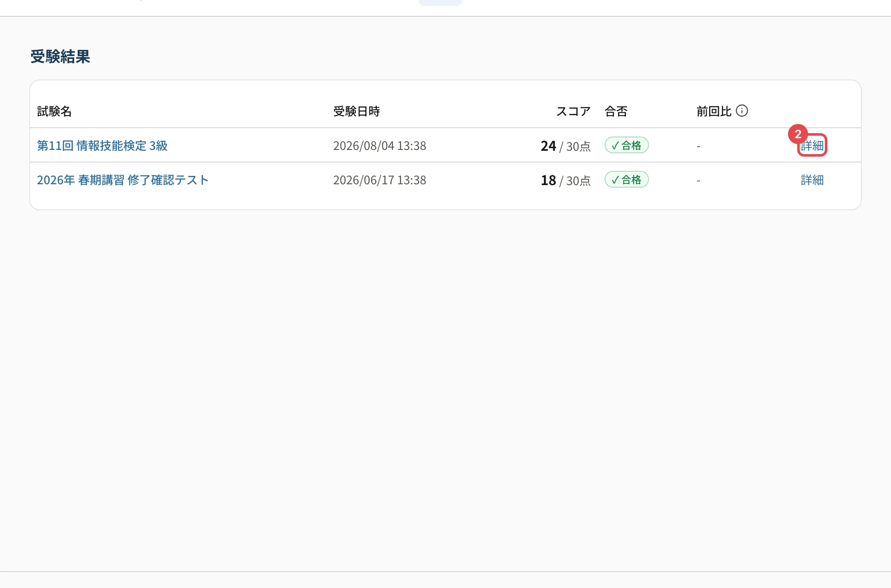
Task: Click the 試験名 column header
Action: tap(54, 111)
